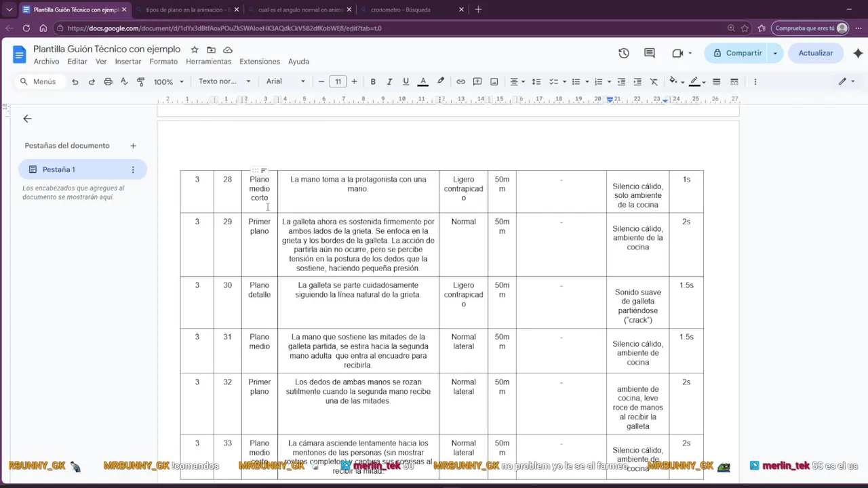Screen dimensions: 868x488
Task: Toggle italic formatting
Action: [x=389, y=81]
